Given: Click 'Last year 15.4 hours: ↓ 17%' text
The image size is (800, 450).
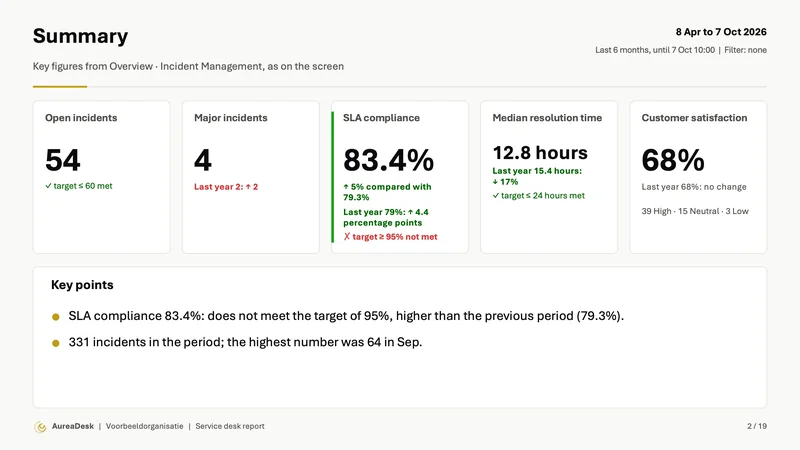Looking at the screenshot, I should pos(537,176).
